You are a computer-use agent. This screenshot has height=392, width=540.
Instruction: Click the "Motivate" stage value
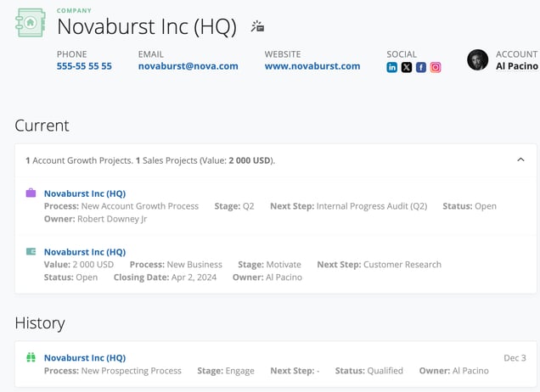(x=284, y=265)
